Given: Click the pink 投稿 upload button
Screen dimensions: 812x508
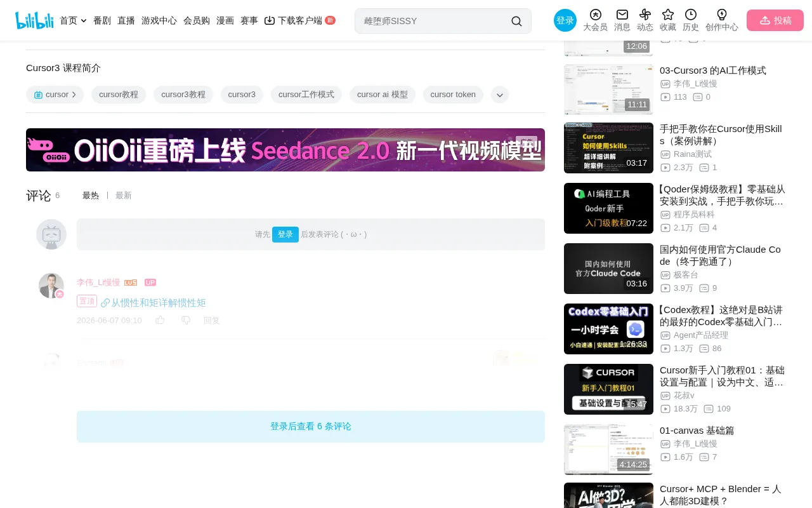Looking at the screenshot, I should [x=775, y=20].
